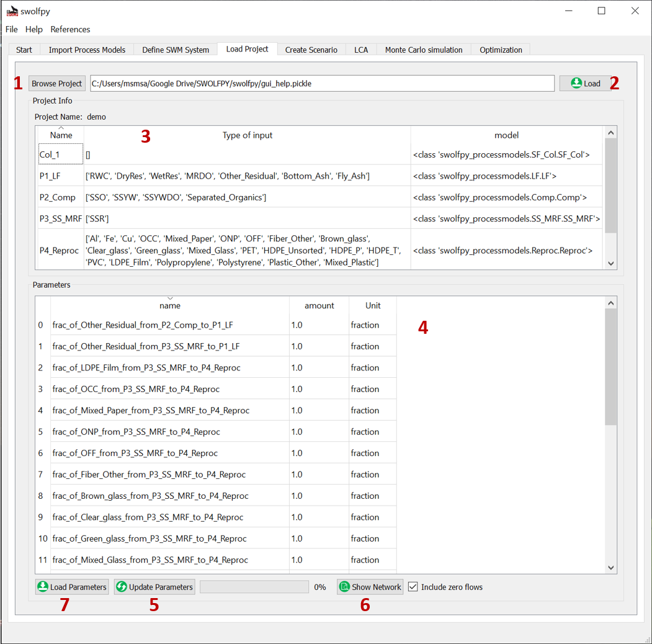
Task: Click the Show Network magnifier icon
Action: click(x=344, y=587)
